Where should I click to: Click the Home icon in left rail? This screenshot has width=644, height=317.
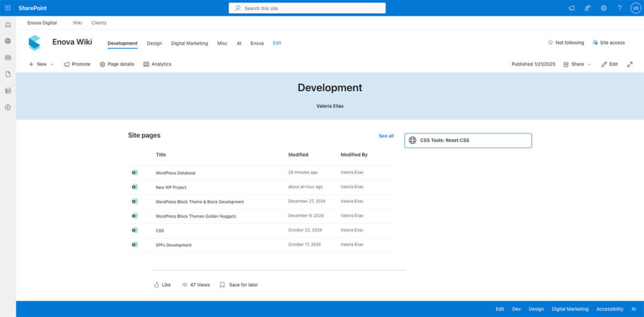8,25
